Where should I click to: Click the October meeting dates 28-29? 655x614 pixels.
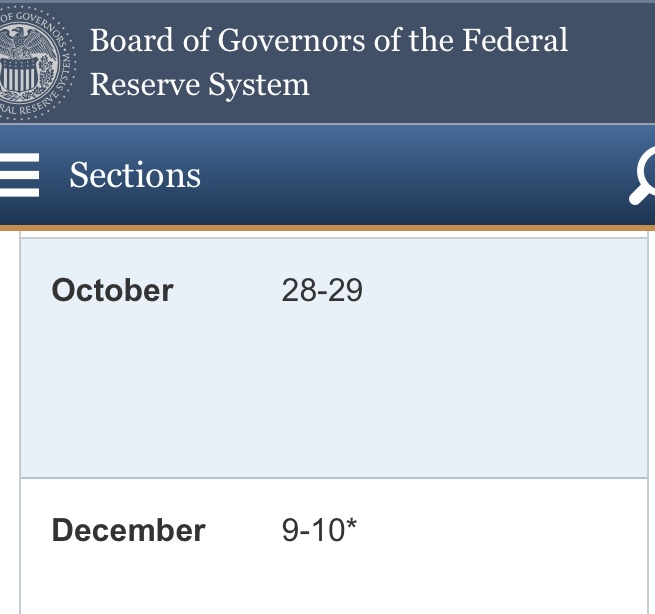tap(322, 291)
